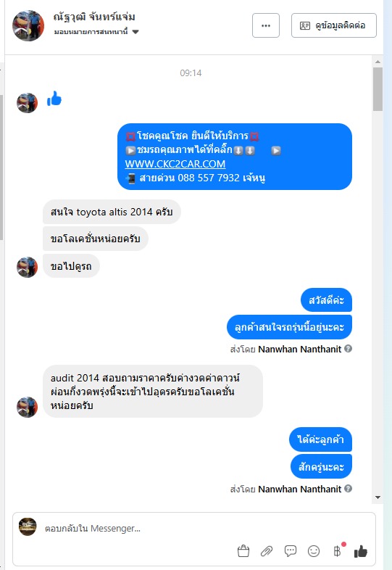Viewport: 392px width, 570px height.
Task: Click the conversation scrollbar thumb
Action: [378, 89]
